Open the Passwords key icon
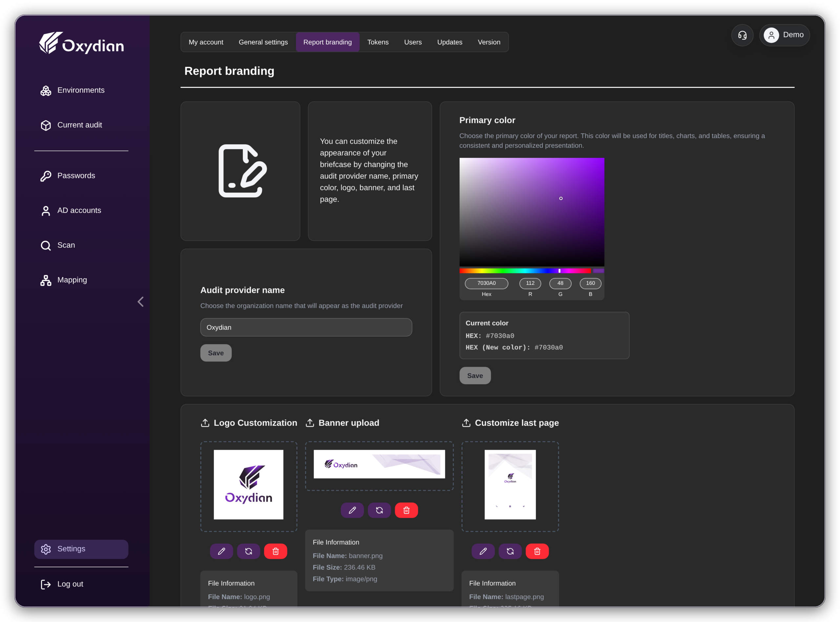840x622 pixels. coord(46,176)
